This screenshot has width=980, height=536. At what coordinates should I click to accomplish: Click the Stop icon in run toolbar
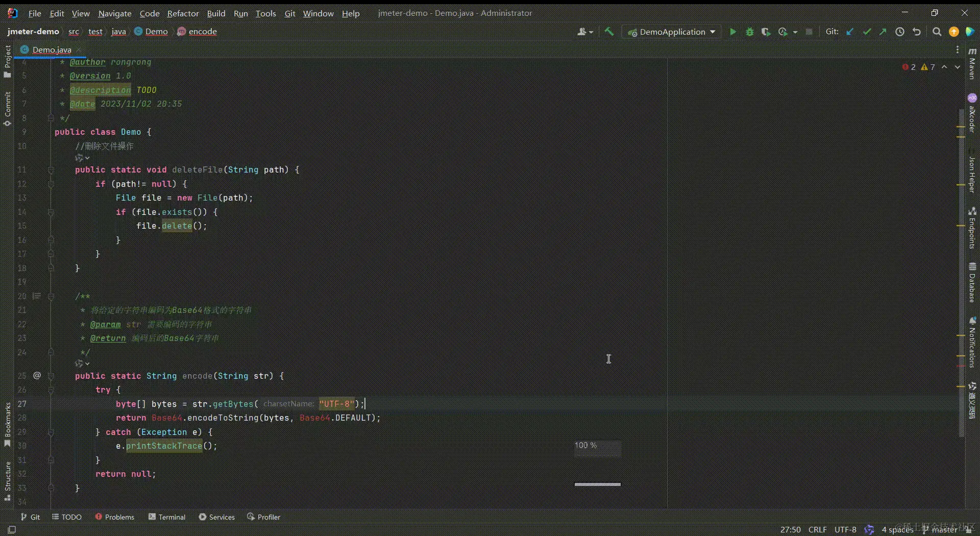[809, 32]
